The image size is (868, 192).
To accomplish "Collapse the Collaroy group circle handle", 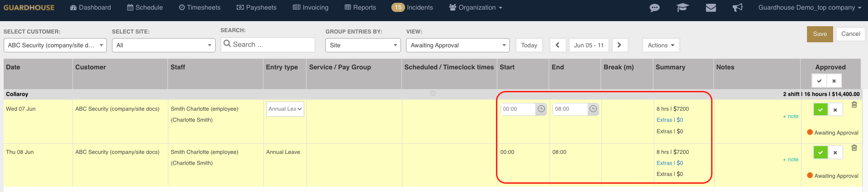I will point(433,94).
